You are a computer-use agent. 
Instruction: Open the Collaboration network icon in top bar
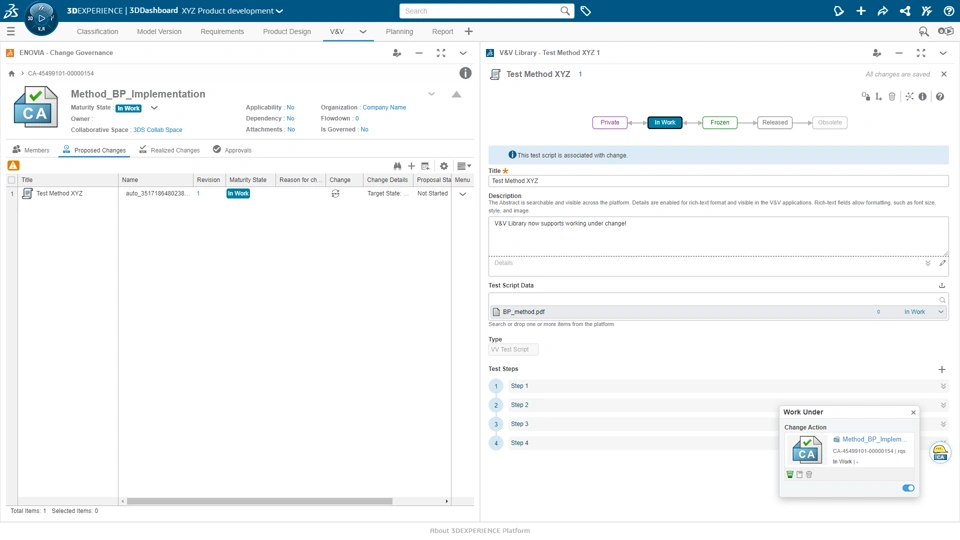point(905,11)
